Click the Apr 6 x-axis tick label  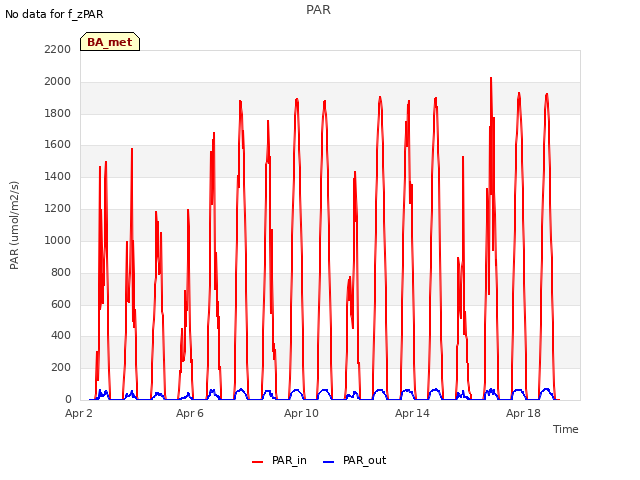tap(190, 413)
